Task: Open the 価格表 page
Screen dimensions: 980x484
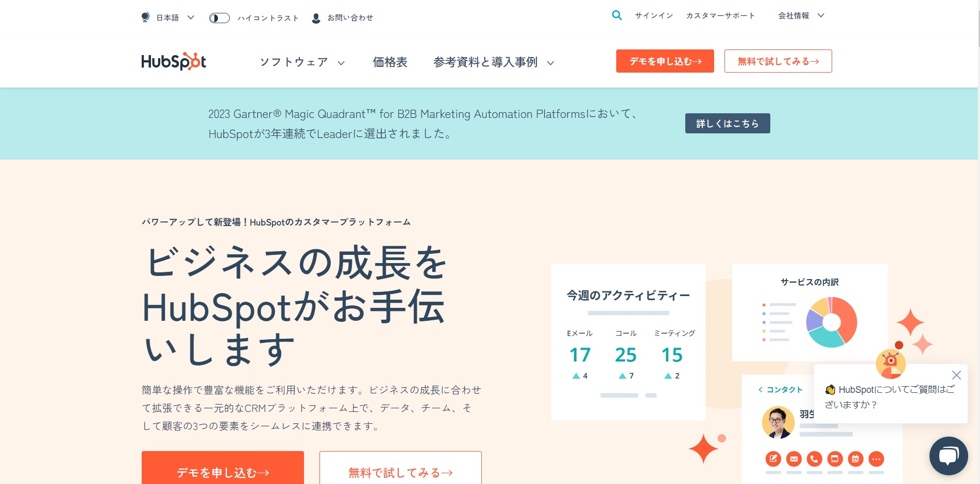Action: 390,62
